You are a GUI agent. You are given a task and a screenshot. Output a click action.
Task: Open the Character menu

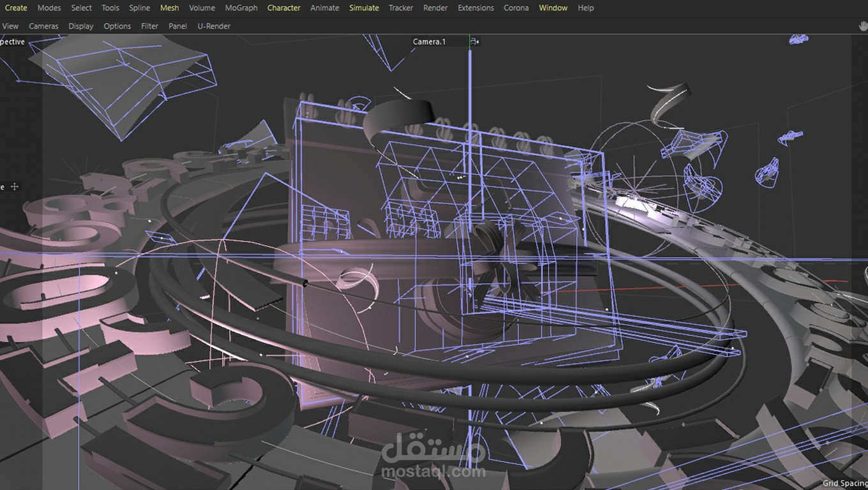tap(284, 8)
